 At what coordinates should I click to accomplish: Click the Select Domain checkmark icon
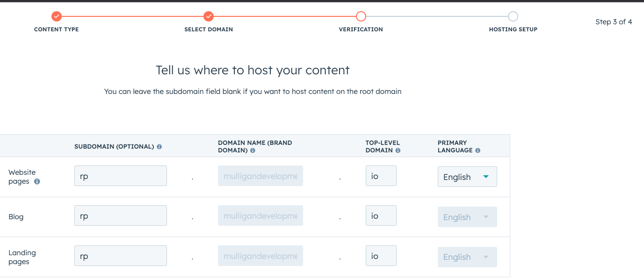tap(209, 16)
